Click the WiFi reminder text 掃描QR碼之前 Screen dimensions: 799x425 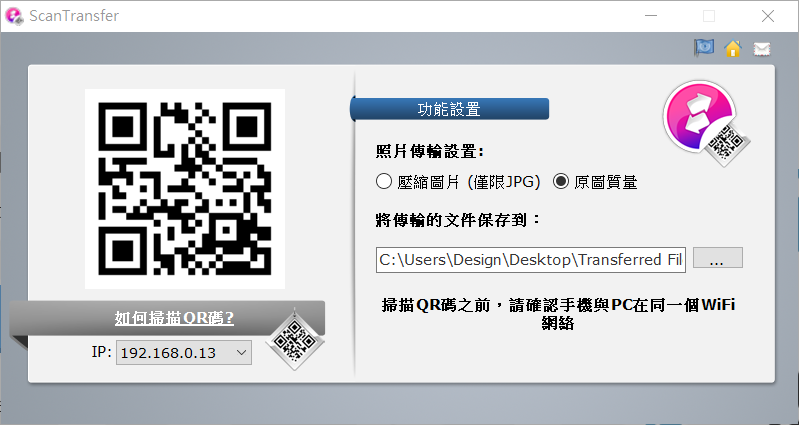coord(558,314)
